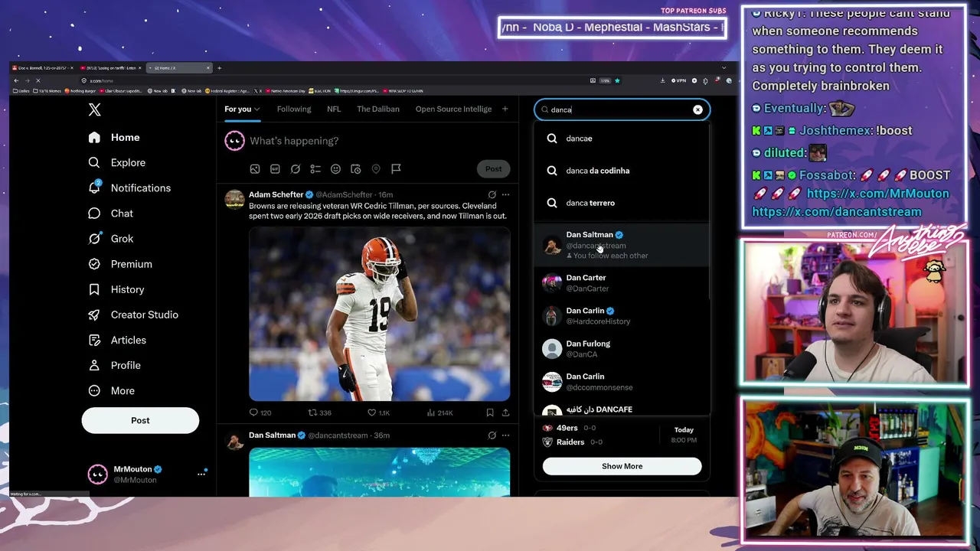This screenshot has width=980, height=551.
Task: Add a poll to the new post
Action: coord(315,169)
